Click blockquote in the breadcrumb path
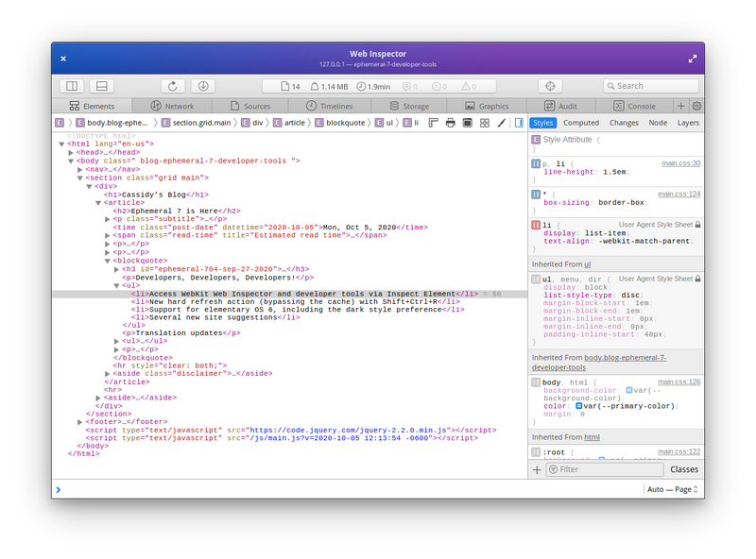This screenshot has height=559, width=756. (345, 123)
